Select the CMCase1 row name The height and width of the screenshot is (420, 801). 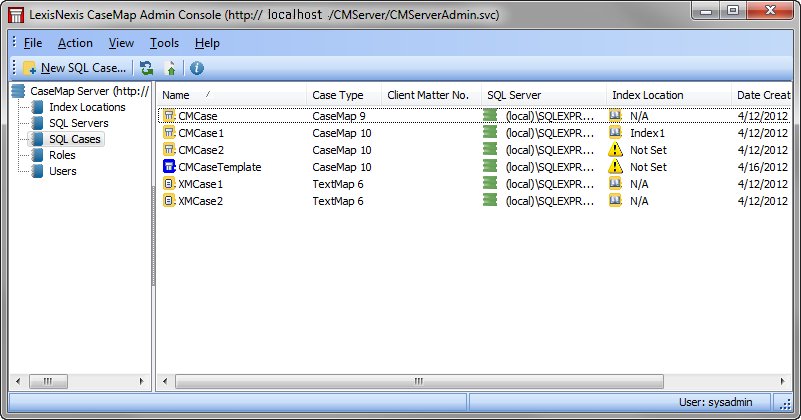coord(201,133)
